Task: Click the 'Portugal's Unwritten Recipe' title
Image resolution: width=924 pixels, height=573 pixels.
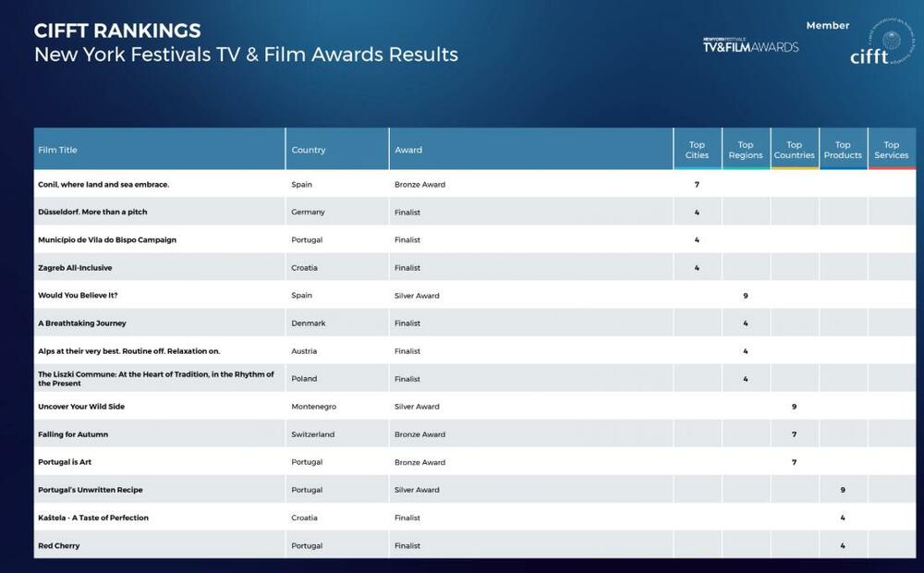Action: 91,490
